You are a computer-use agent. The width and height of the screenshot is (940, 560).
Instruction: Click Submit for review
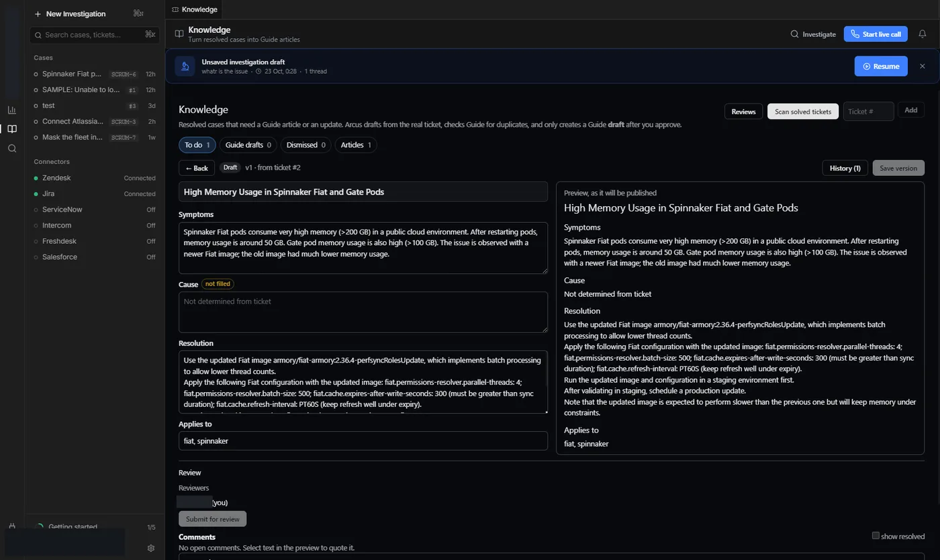click(x=213, y=519)
